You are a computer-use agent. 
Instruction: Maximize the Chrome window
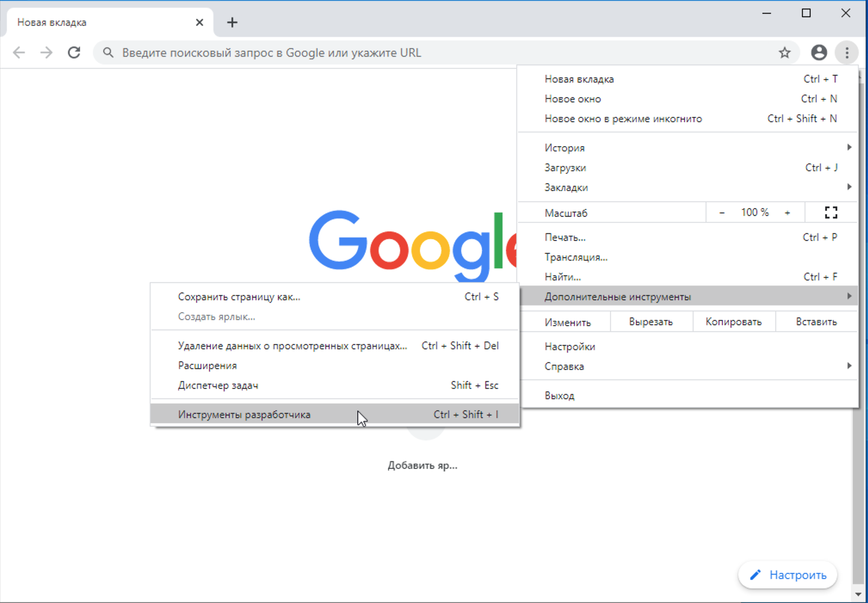pos(806,13)
